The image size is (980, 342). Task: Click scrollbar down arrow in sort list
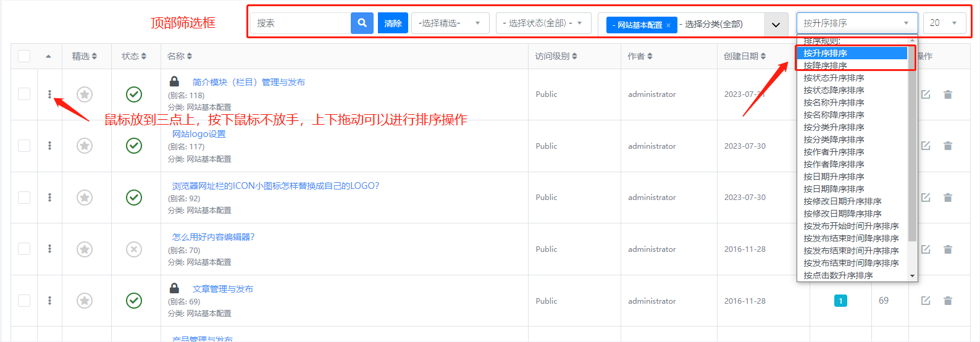pos(913,276)
